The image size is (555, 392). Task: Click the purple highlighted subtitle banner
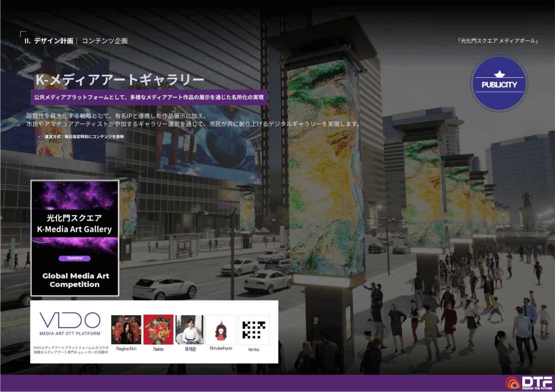pos(151,98)
